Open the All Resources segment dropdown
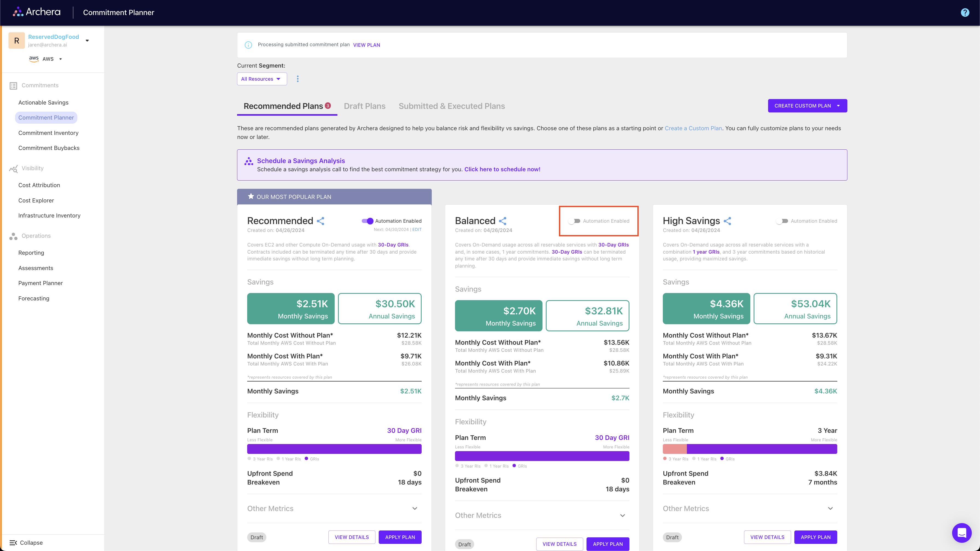Viewport: 980px width, 551px height. pyautogui.click(x=261, y=79)
